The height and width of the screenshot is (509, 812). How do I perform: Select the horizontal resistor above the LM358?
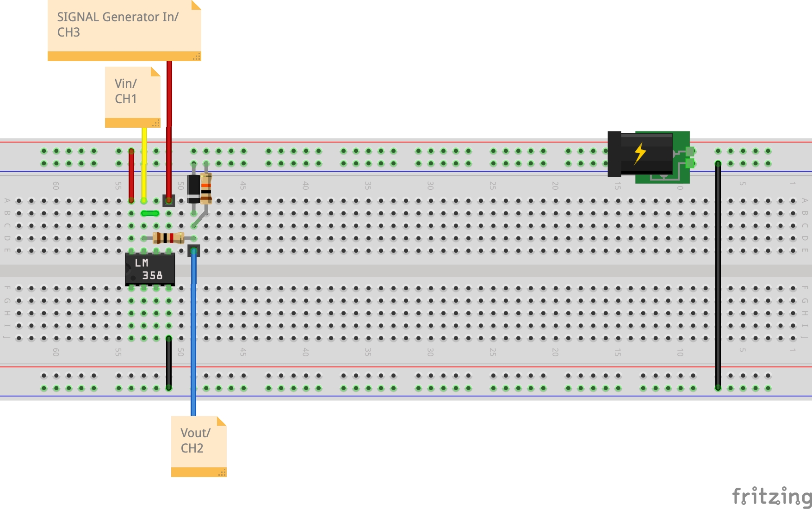point(168,238)
